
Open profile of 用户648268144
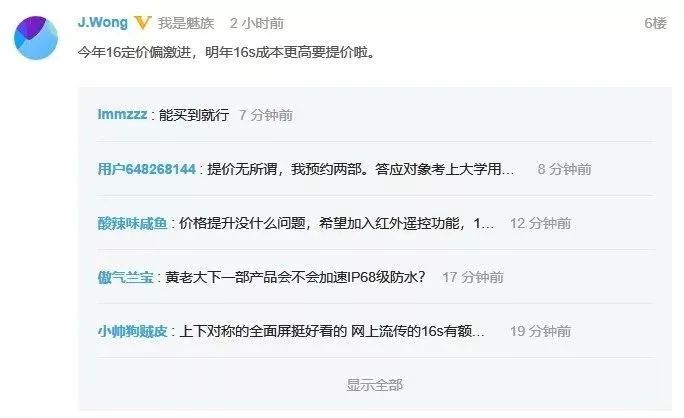coord(147,169)
